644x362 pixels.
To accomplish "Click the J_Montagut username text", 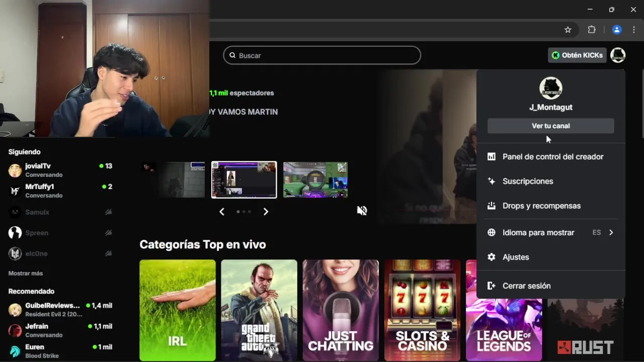I will click(x=551, y=107).
